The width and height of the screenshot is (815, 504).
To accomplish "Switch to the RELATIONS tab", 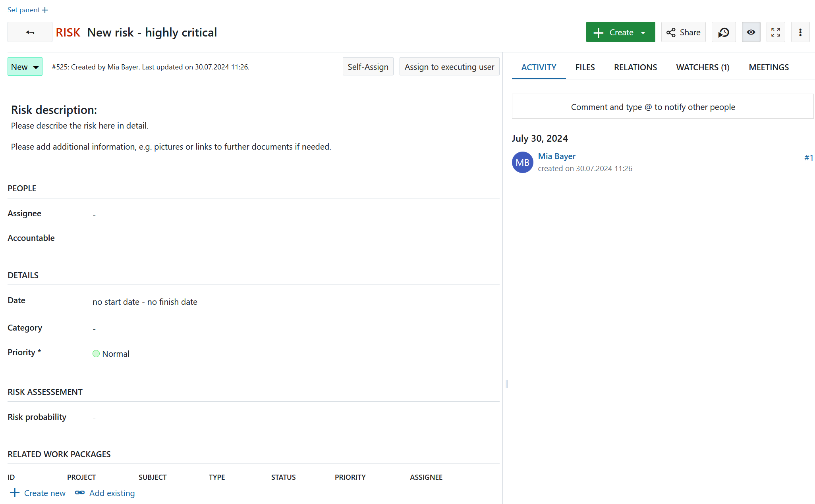I will click(635, 67).
